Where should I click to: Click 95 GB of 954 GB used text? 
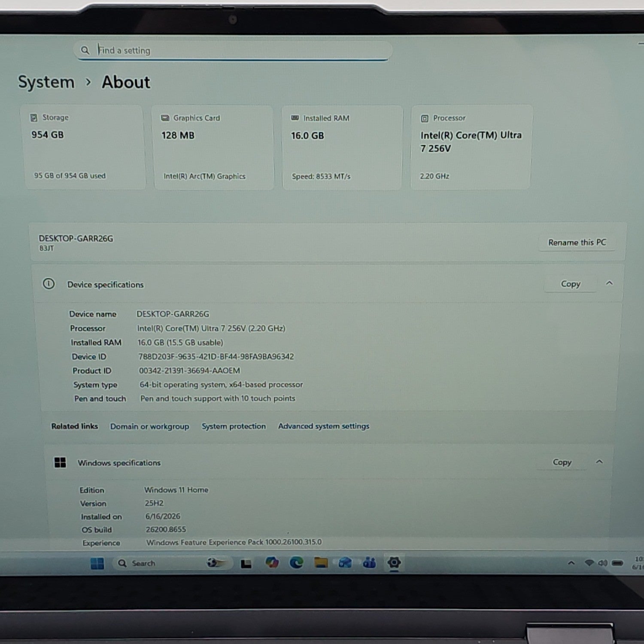tap(70, 176)
